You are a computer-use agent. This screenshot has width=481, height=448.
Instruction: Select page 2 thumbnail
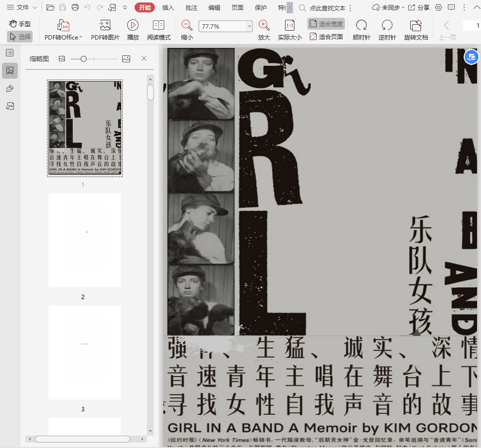point(85,240)
